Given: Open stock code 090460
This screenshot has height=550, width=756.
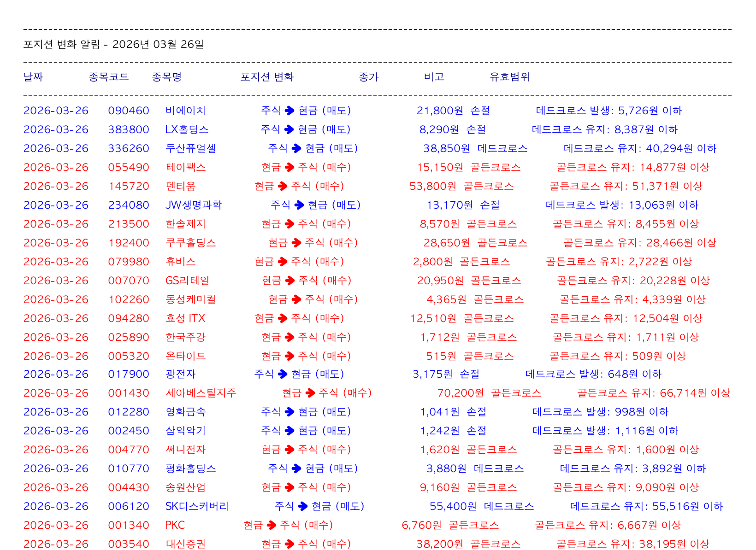Looking at the screenshot, I should 129,111.
